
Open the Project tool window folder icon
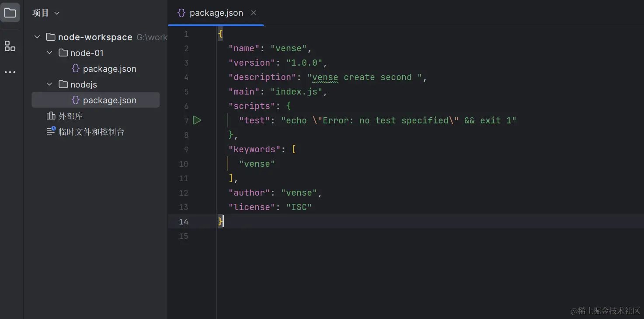tap(10, 13)
